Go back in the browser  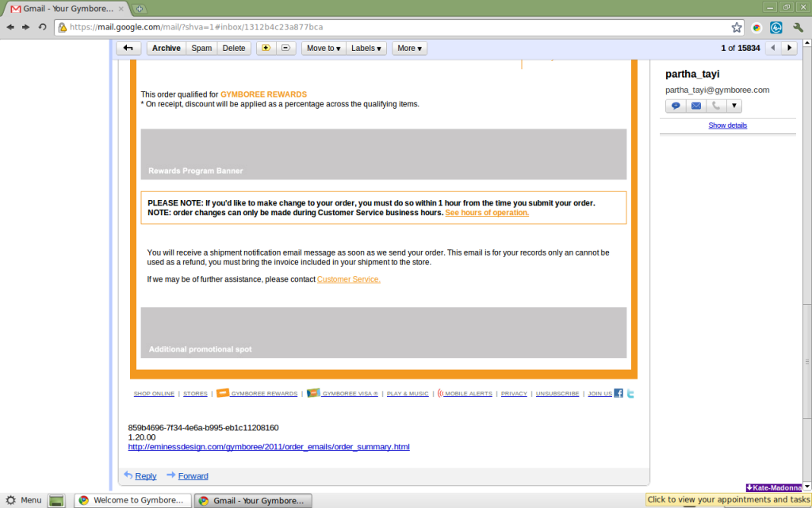10,27
